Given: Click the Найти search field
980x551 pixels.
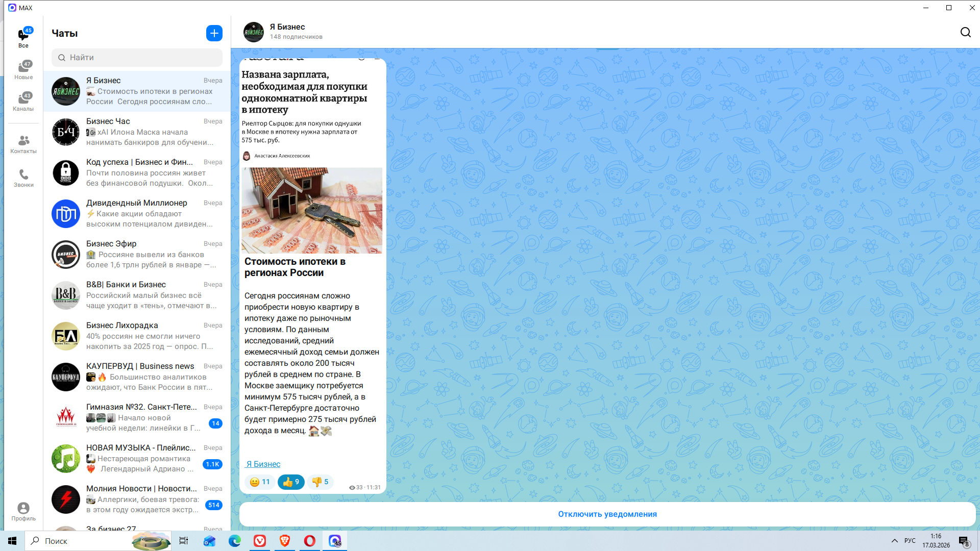Looking at the screenshot, I should pos(137,58).
